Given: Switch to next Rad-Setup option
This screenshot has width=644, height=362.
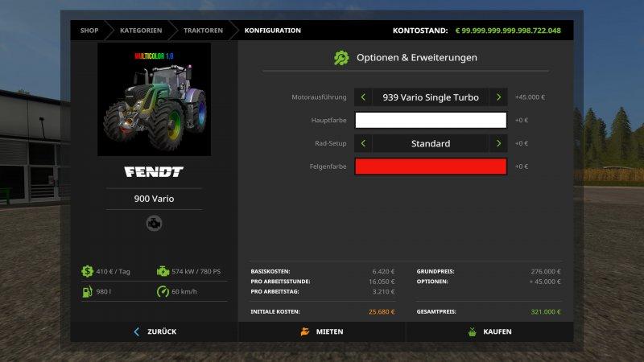Looking at the screenshot, I should [498, 143].
